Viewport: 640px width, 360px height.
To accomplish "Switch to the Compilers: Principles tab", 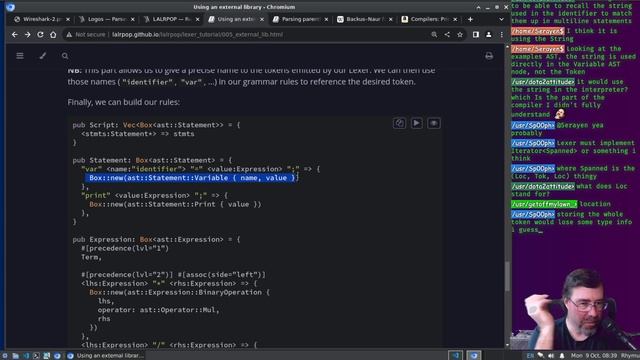I will [429, 19].
